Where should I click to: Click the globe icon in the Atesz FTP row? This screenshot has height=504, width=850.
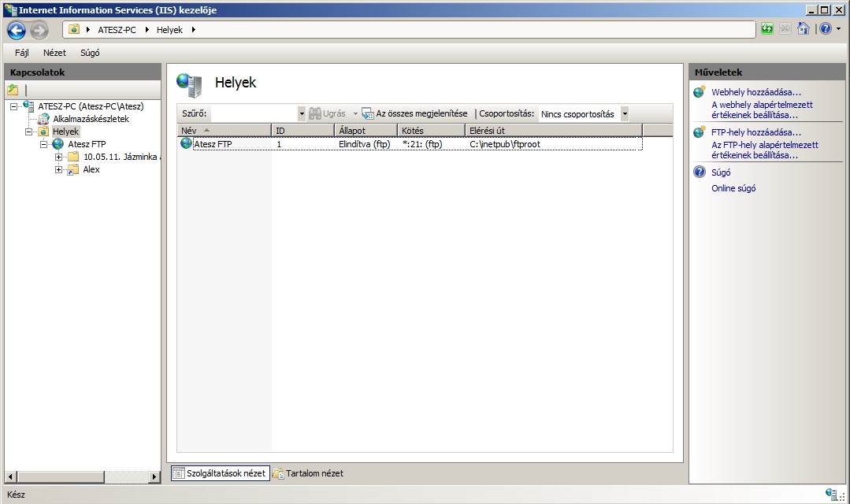(186, 143)
